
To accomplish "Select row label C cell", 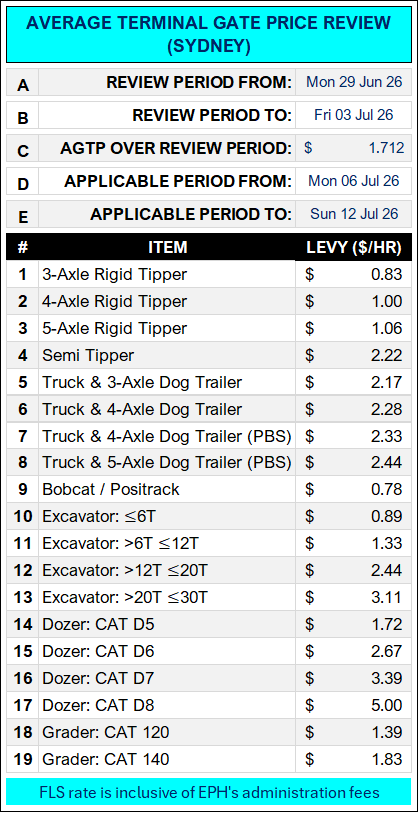I will (x=23, y=148).
